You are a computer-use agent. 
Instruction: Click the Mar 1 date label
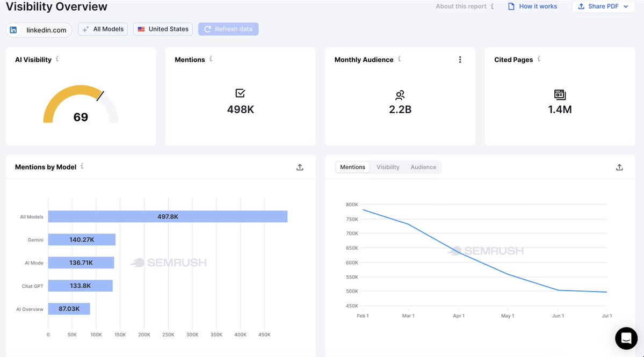pyautogui.click(x=408, y=316)
